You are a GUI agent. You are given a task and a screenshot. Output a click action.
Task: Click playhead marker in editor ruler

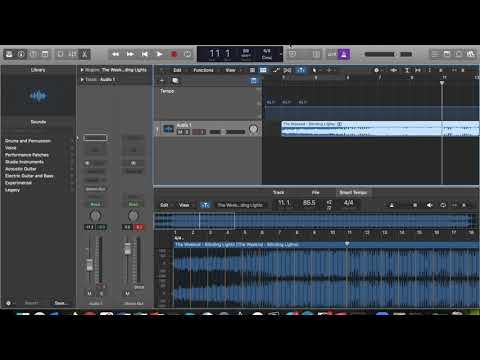coord(347,244)
